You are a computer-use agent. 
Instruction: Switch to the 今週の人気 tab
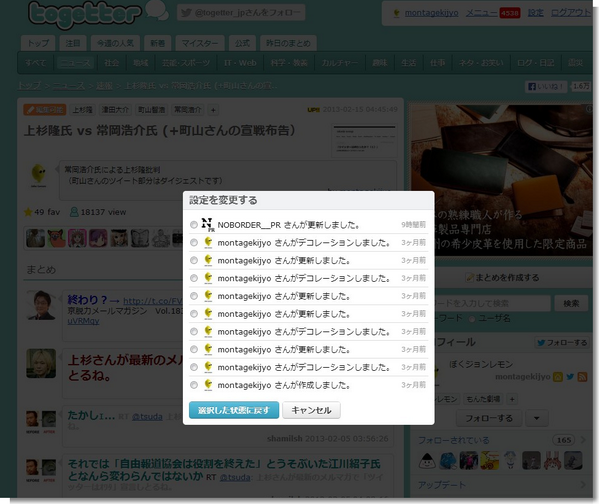click(115, 43)
